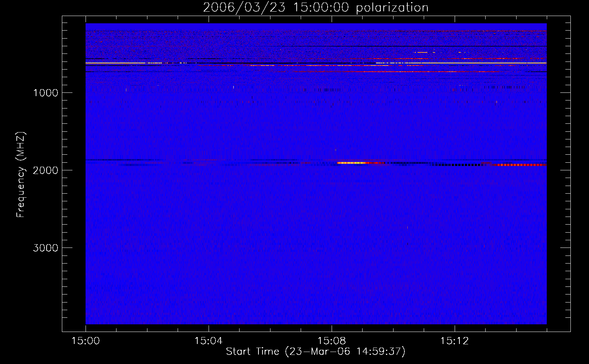
Task: Click the 'Frequency (MHZ)' axis title
Action: coord(21,175)
